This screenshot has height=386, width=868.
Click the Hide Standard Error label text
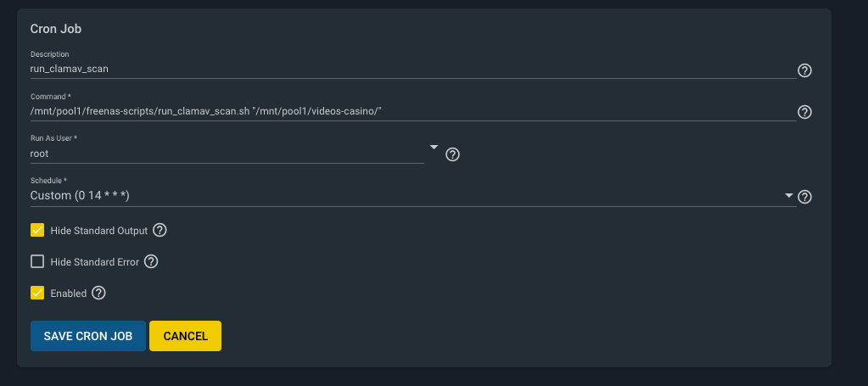[94, 262]
